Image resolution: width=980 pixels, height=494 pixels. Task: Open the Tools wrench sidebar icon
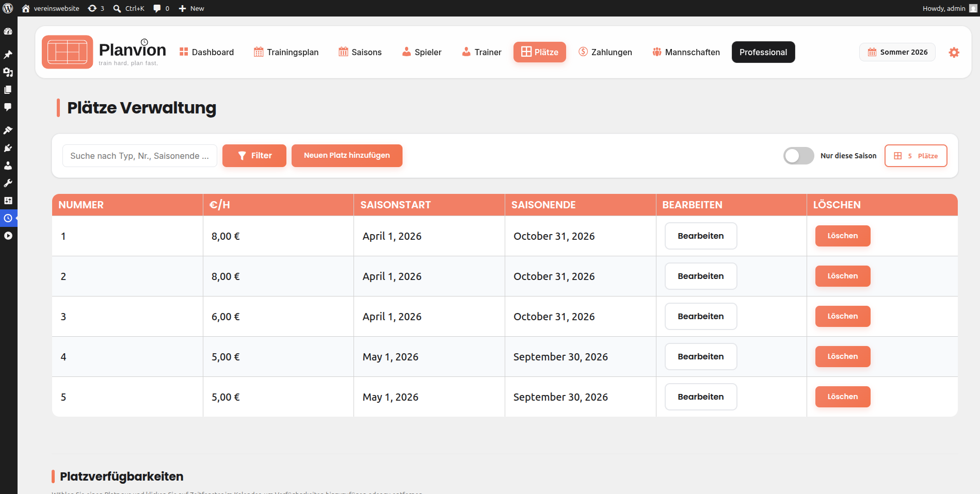(x=8, y=183)
